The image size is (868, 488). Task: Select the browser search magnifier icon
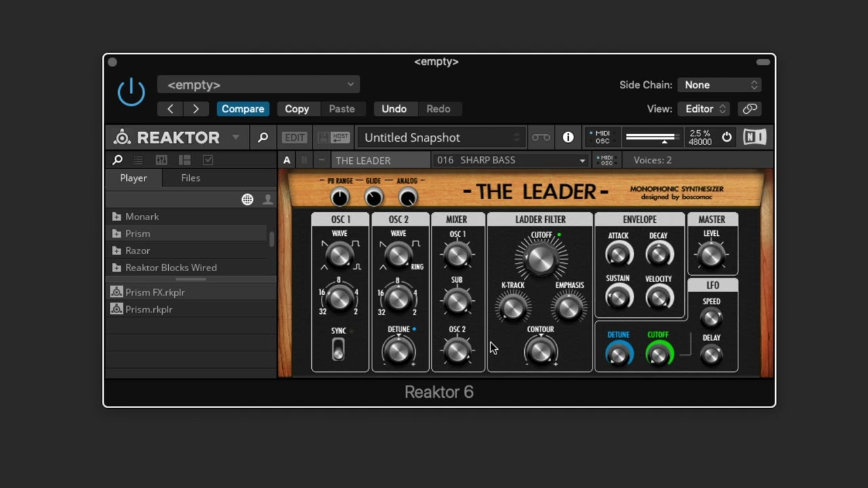point(117,160)
